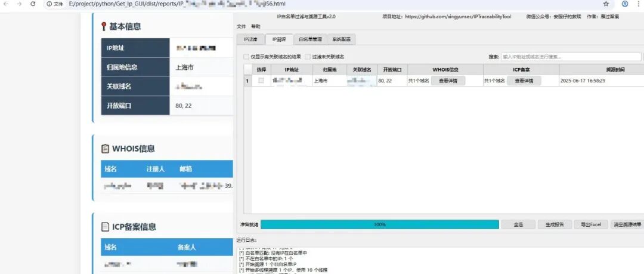Image resolution: width=644 pixels, height=274 pixels.
Task: Click the 域名 header in WHOIS table
Action: pyautogui.click(x=111, y=169)
